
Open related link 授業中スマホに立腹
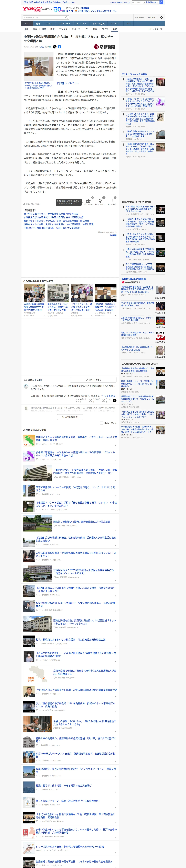pos(58,224)
